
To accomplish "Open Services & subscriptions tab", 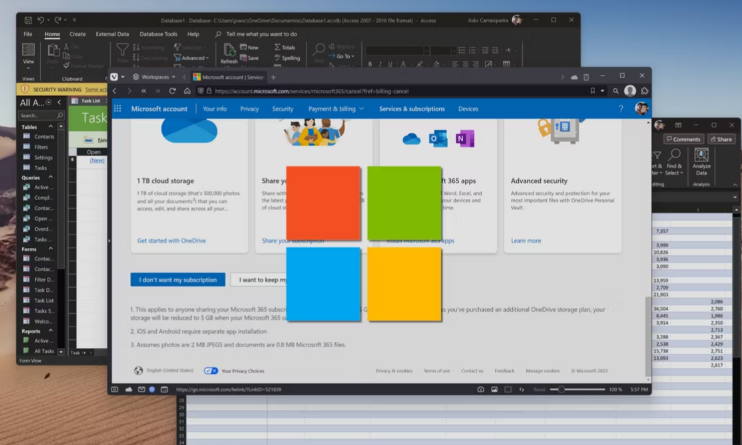I will coord(412,108).
